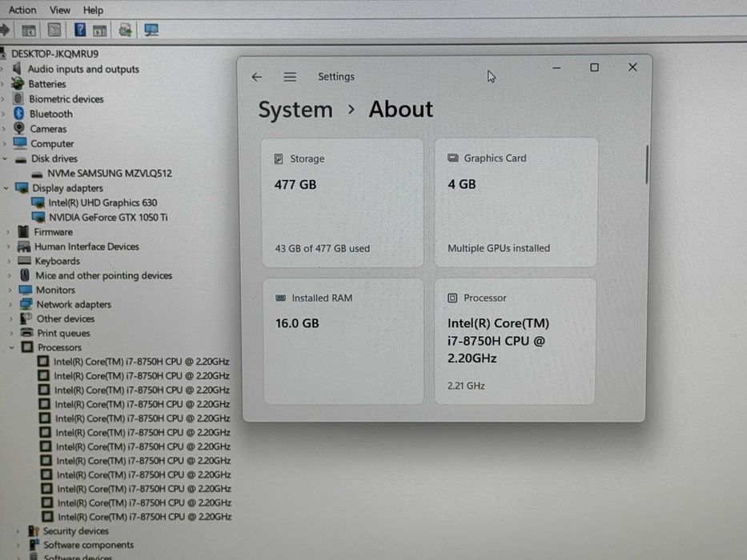
Task: Click the Biometric devices fingerprint icon
Action: pos(18,98)
